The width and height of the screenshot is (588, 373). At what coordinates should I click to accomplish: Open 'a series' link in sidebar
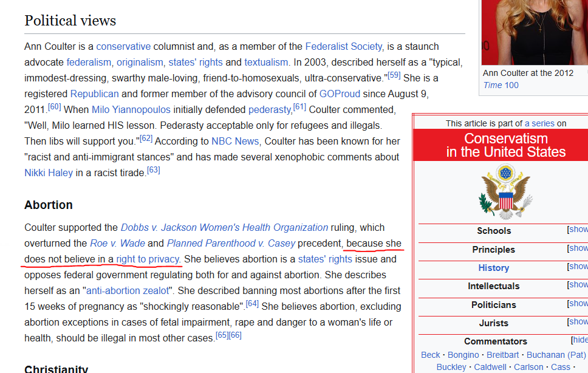click(x=539, y=123)
